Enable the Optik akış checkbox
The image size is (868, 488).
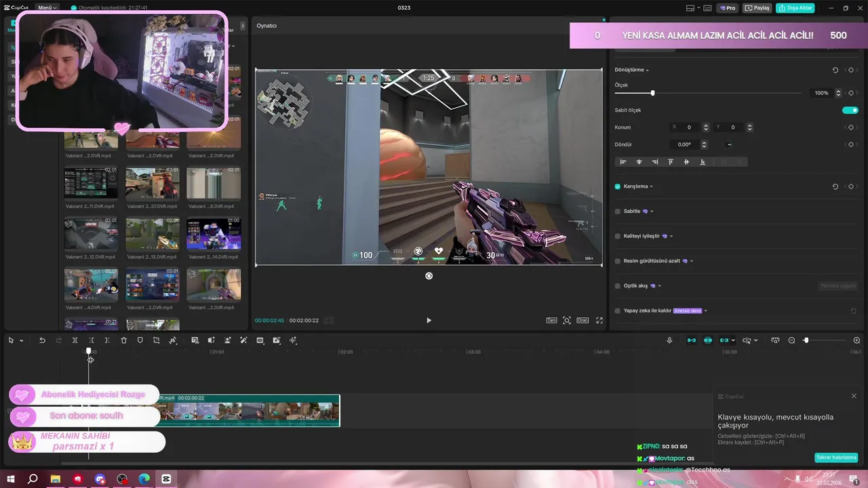618,286
